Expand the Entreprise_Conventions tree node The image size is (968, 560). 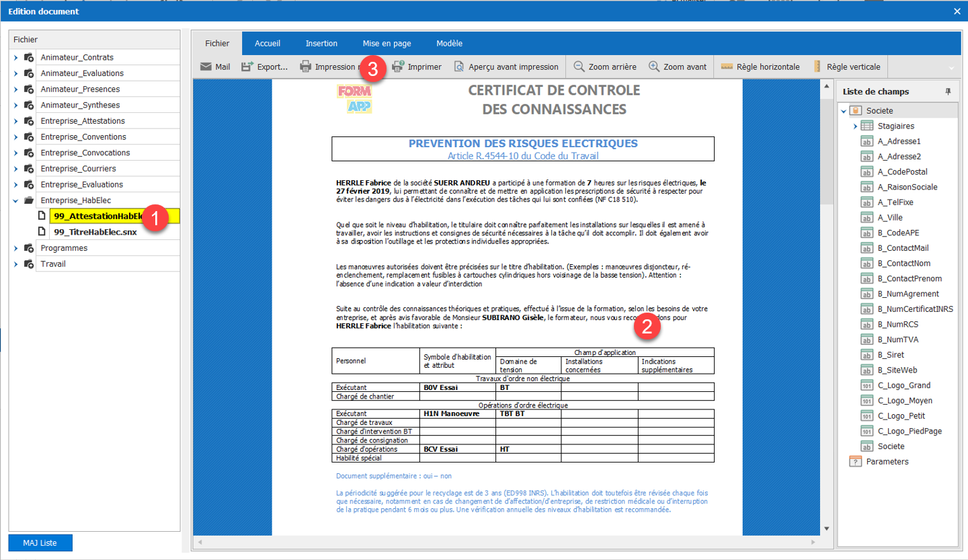[x=15, y=137]
